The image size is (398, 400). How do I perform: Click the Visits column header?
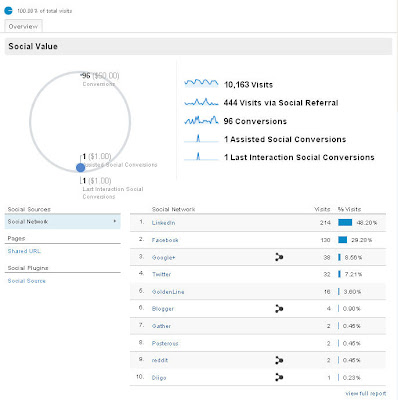pos(322,209)
